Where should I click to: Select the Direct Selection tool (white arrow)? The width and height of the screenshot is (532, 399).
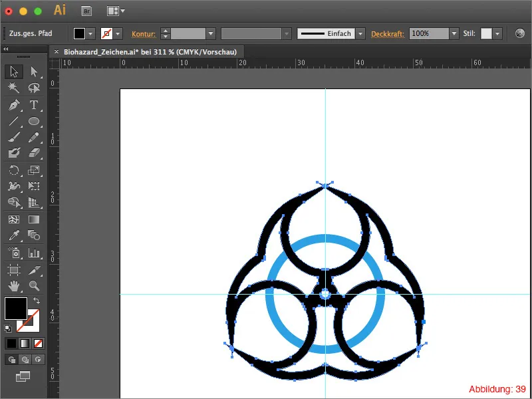pos(34,72)
